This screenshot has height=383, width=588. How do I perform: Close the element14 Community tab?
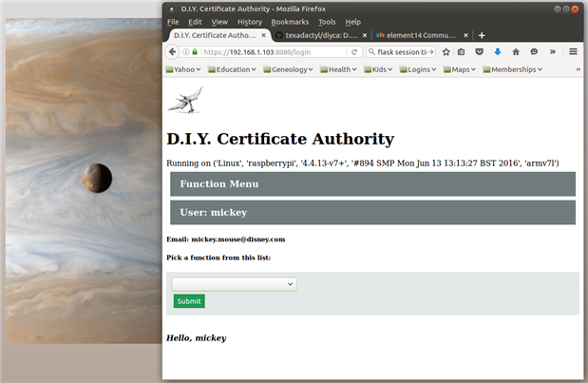coord(465,35)
